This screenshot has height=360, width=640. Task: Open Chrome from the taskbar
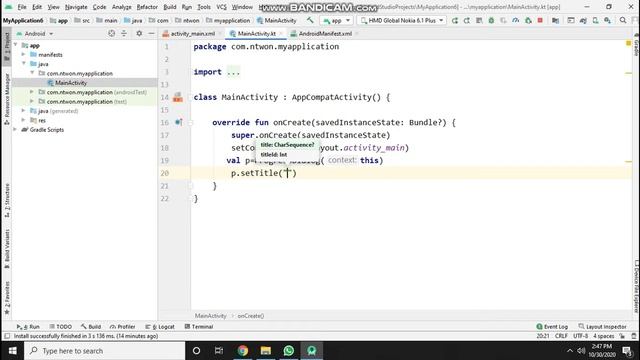(243, 351)
